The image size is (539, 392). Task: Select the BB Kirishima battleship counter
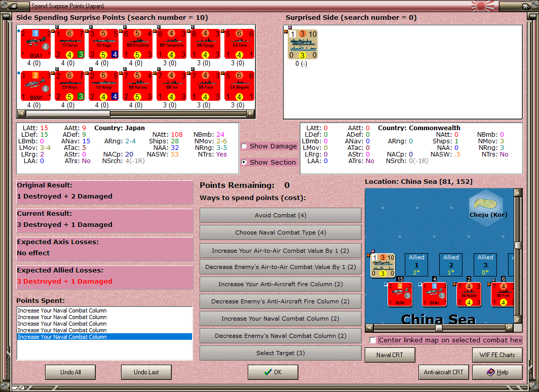[138, 44]
